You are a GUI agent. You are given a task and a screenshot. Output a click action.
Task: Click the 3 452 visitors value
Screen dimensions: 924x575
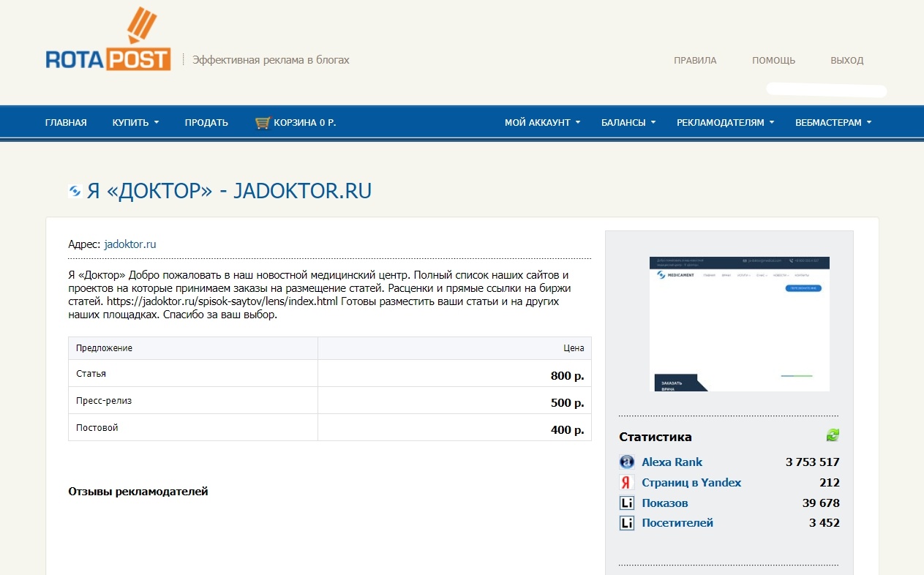825,523
